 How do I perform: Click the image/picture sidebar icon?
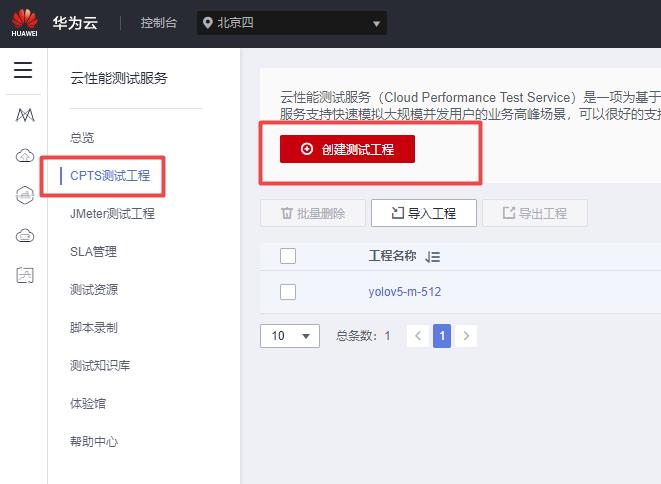click(x=25, y=275)
